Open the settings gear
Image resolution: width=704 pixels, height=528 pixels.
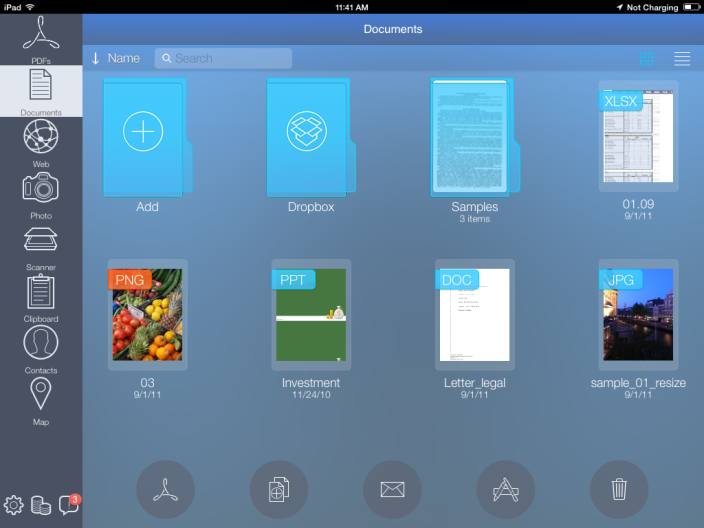click(x=14, y=505)
